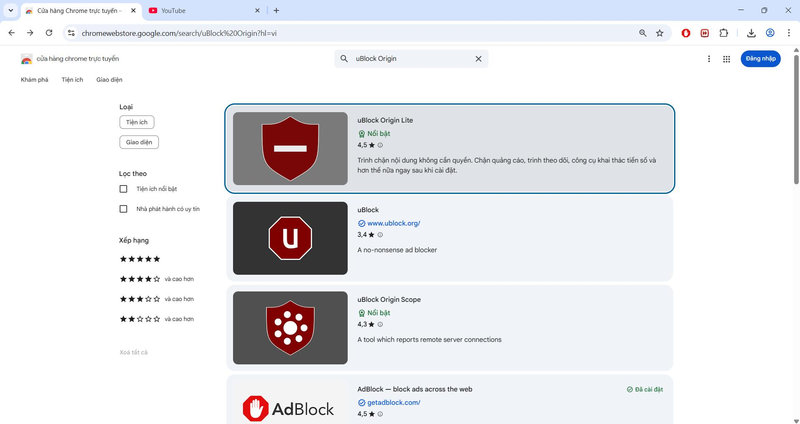Go back with the browser back arrow
800x424 pixels.
12,33
